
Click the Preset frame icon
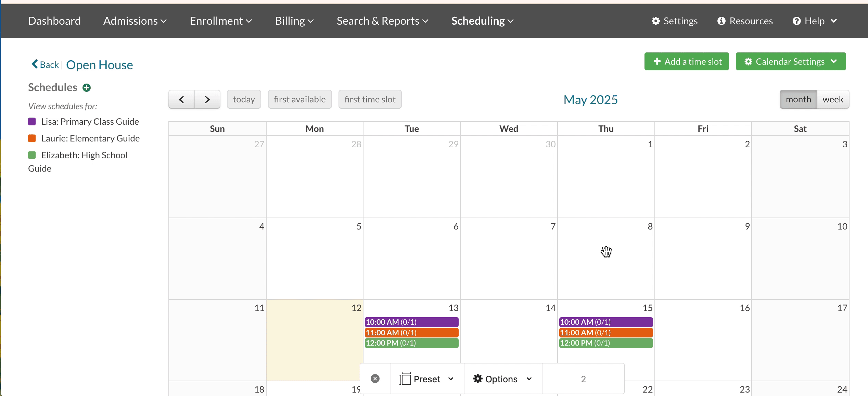click(405, 379)
